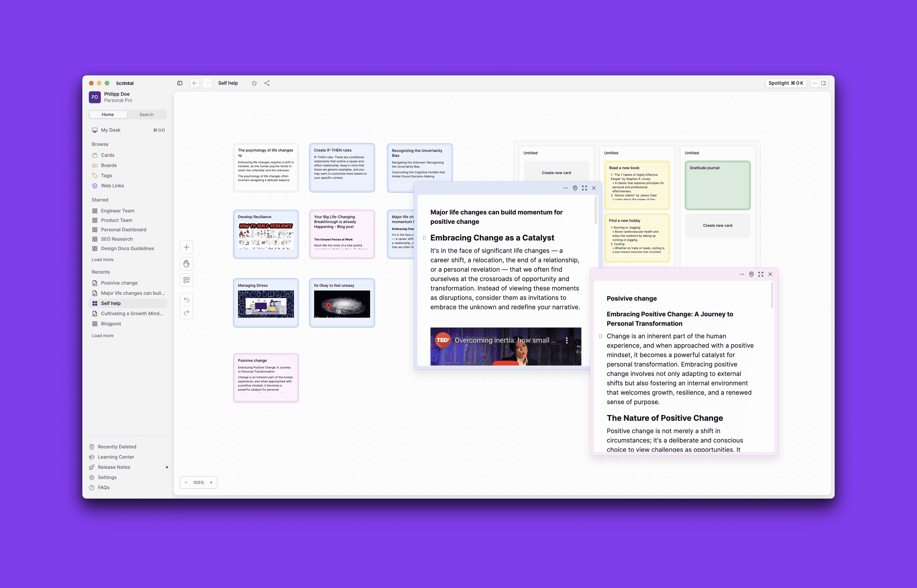Increase zoom with plus button

tap(211, 483)
